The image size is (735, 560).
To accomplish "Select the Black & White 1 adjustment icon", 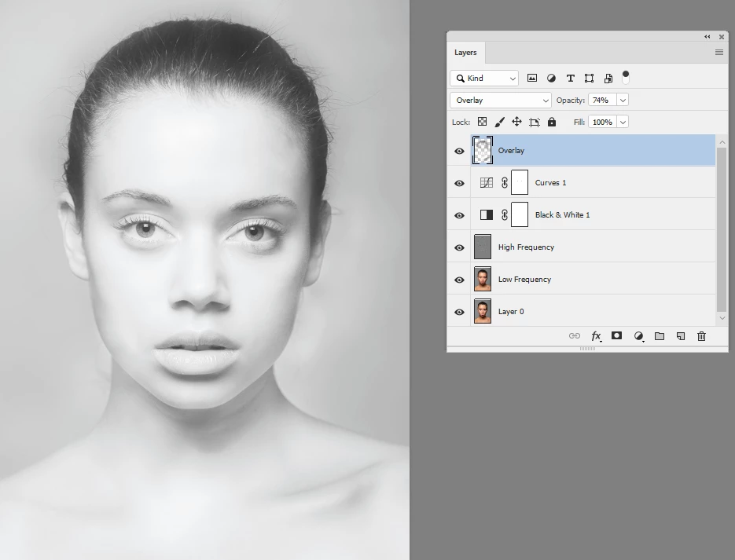I will (486, 215).
